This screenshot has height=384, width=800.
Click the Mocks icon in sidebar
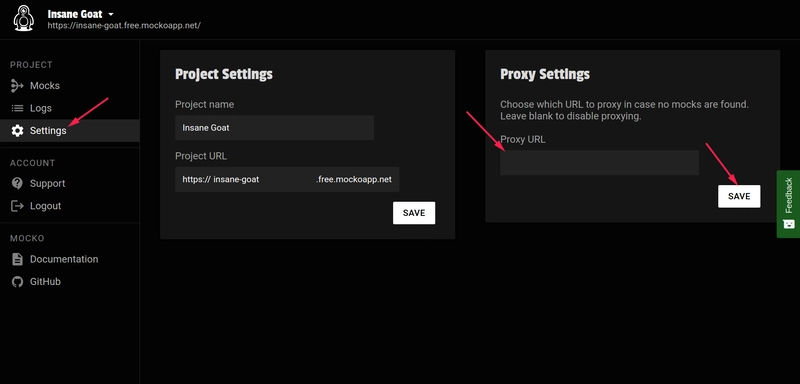click(x=17, y=86)
